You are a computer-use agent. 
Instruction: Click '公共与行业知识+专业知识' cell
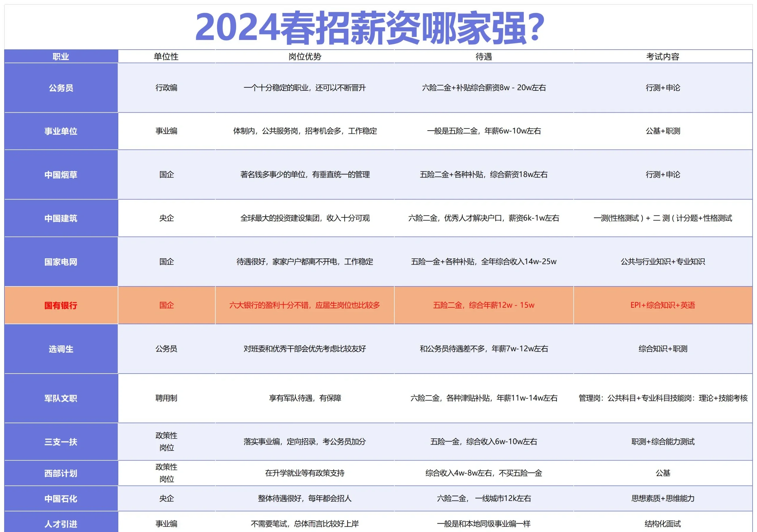[663, 262]
